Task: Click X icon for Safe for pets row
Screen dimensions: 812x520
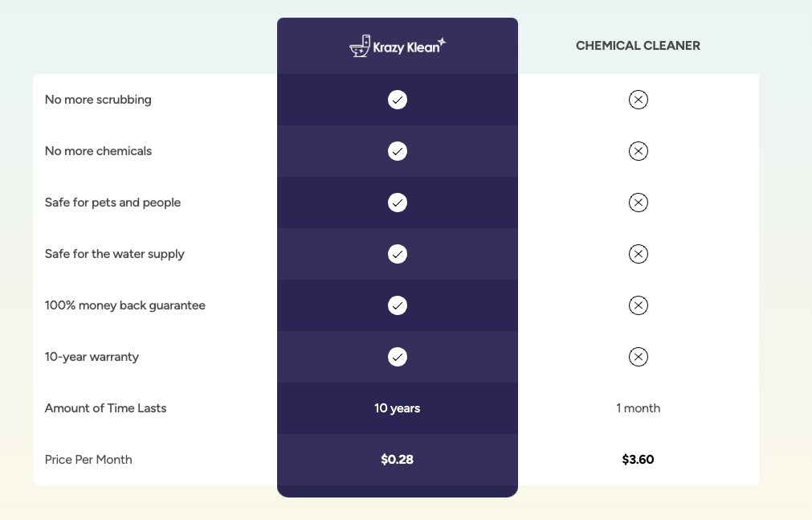Action: [x=638, y=203]
